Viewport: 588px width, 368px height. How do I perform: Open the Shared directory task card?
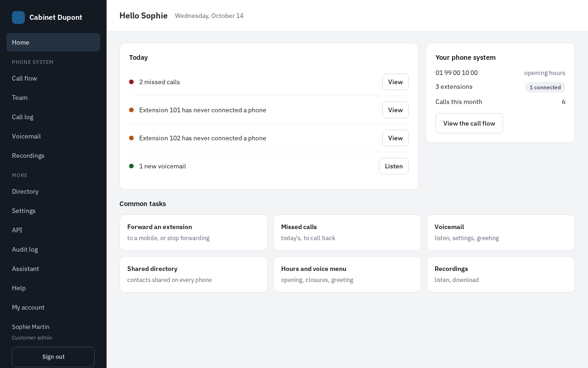coord(193,274)
